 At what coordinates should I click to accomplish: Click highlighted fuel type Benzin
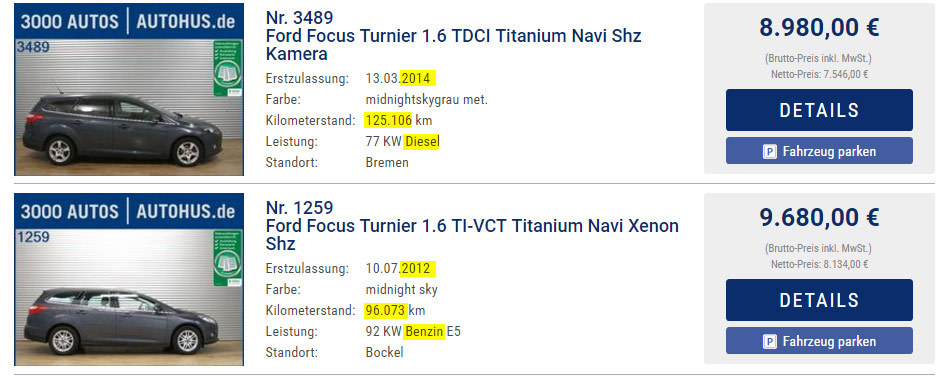pyautogui.click(x=425, y=331)
